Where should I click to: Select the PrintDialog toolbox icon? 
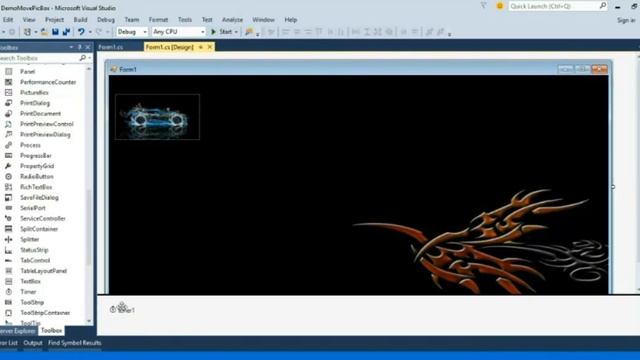tap(9, 103)
